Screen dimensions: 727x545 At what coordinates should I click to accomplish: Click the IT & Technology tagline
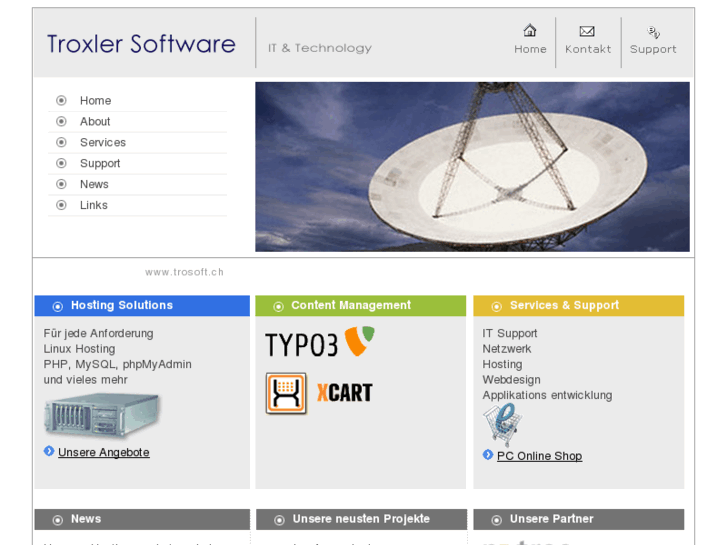click(x=320, y=48)
